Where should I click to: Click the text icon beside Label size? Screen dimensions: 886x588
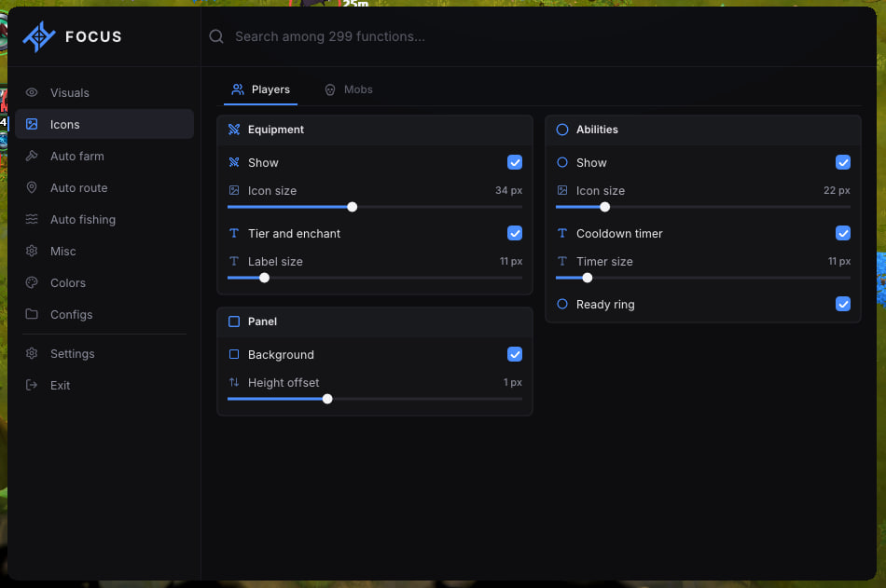[x=234, y=261]
